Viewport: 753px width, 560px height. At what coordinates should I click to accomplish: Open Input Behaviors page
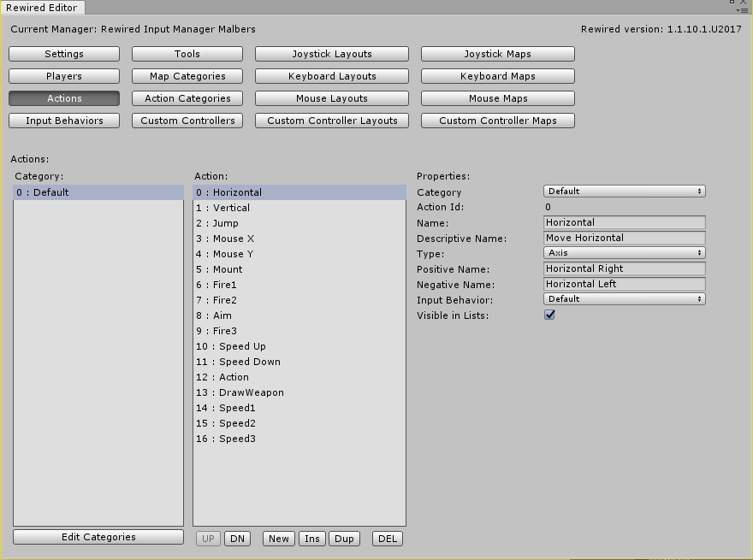64,121
